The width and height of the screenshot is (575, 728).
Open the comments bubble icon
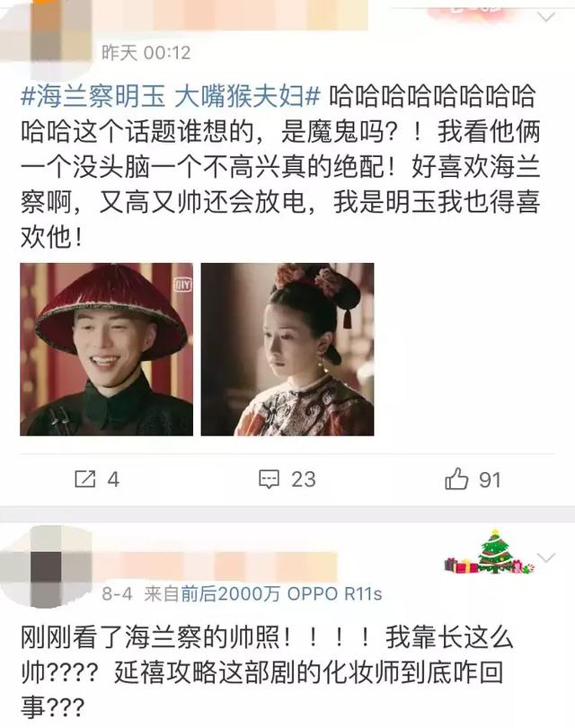pyautogui.click(x=270, y=479)
